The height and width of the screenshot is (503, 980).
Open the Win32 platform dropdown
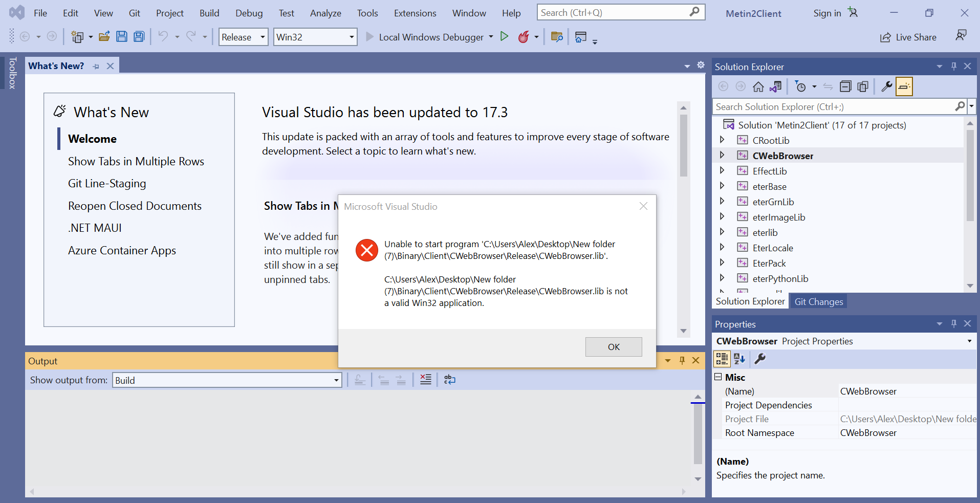[x=315, y=37]
